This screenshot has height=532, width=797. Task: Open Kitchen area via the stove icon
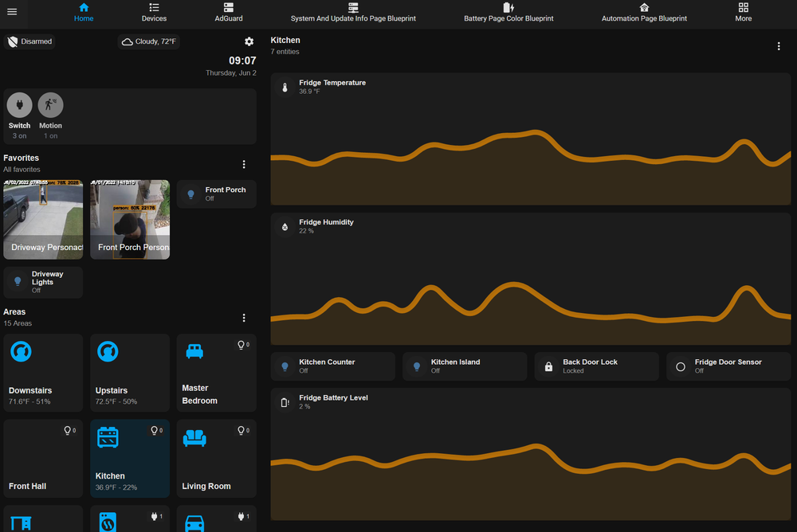coord(107,437)
